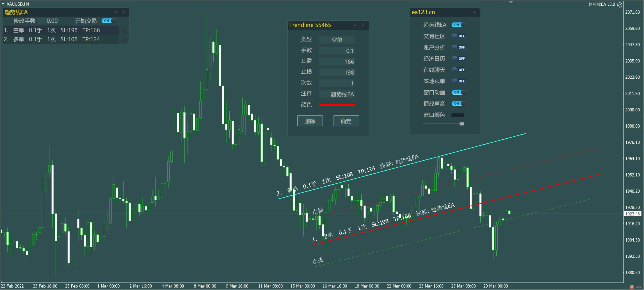Click the chart shift marker triangle
This screenshot has width=644, height=290.
click(511, 2)
